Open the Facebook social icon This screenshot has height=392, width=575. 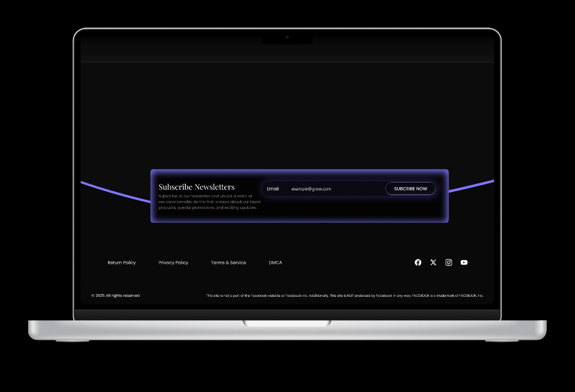[418, 262]
